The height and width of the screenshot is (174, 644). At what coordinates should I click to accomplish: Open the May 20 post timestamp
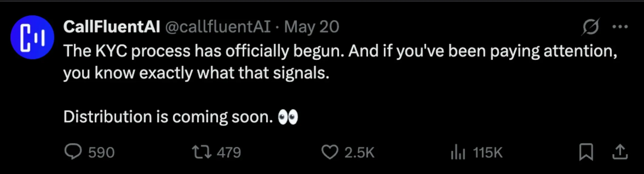coord(312,27)
